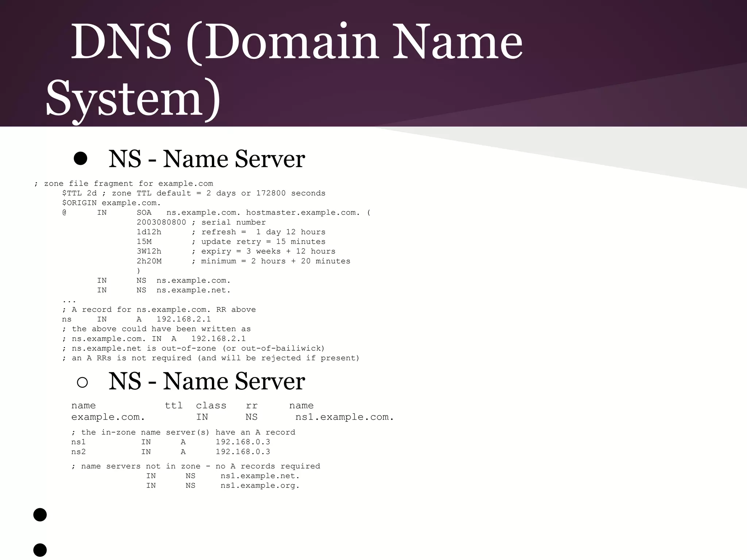Click the '; ns.example.com. IN A 192.168.2.1' comment
Image resolution: width=747 pixels, height=560 pixels.
(x=154, y=339)
